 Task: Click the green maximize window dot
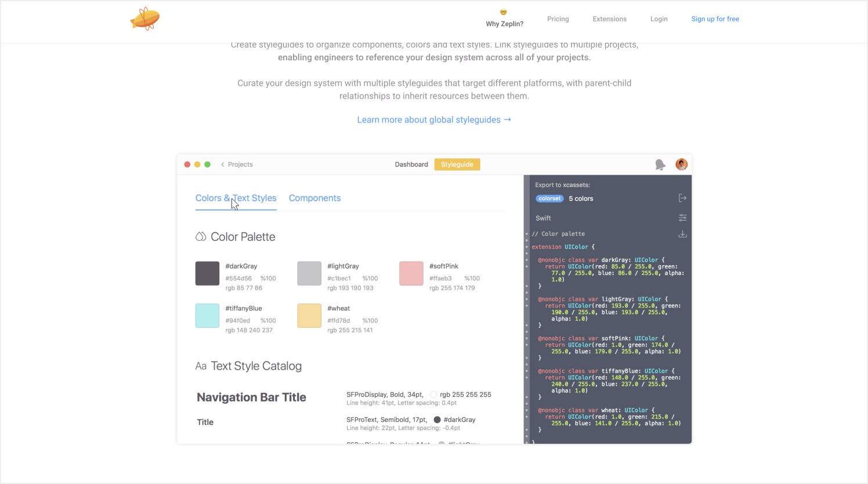[x=207, y=165]
